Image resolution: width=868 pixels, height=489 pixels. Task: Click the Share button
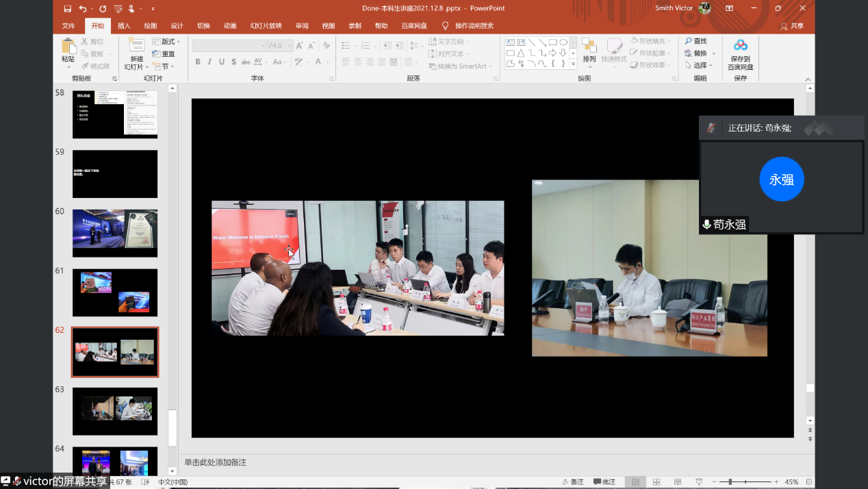pyautogui.click(x=792, y=26)
